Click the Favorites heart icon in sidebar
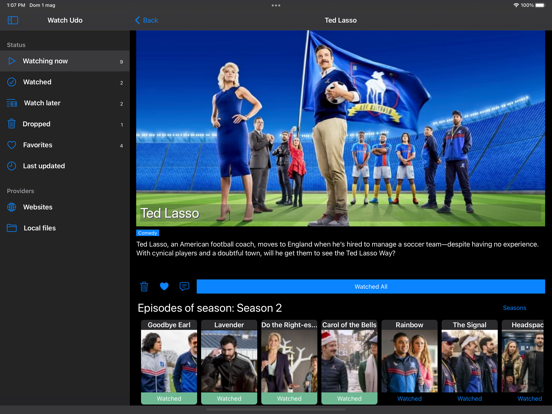 (x=12, y=145)
